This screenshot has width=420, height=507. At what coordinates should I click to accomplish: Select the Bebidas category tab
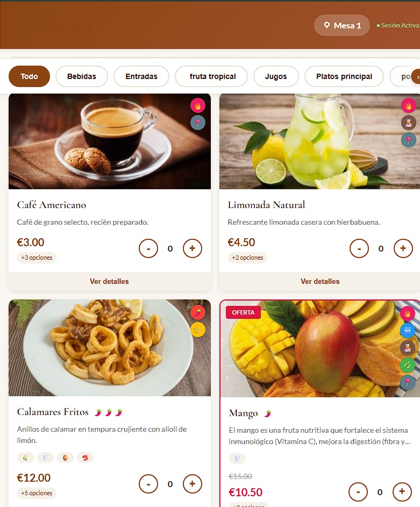(82, 76)
